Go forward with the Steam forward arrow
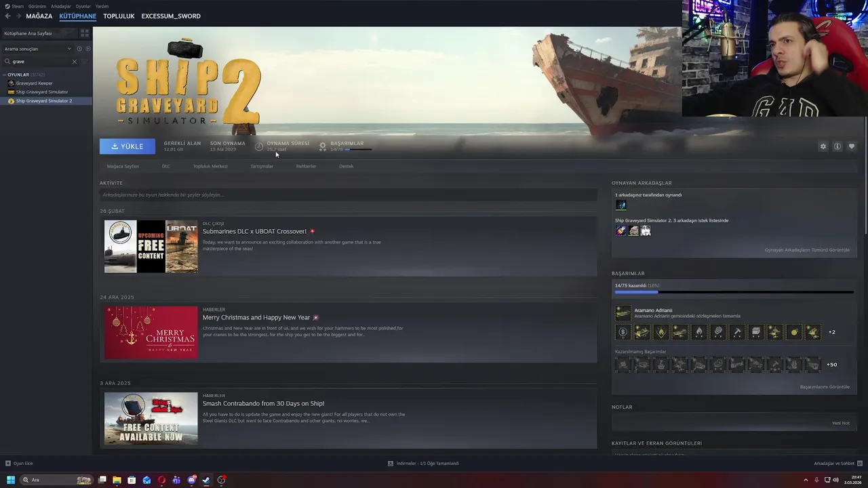868x488 pixels. pos(18,16)
